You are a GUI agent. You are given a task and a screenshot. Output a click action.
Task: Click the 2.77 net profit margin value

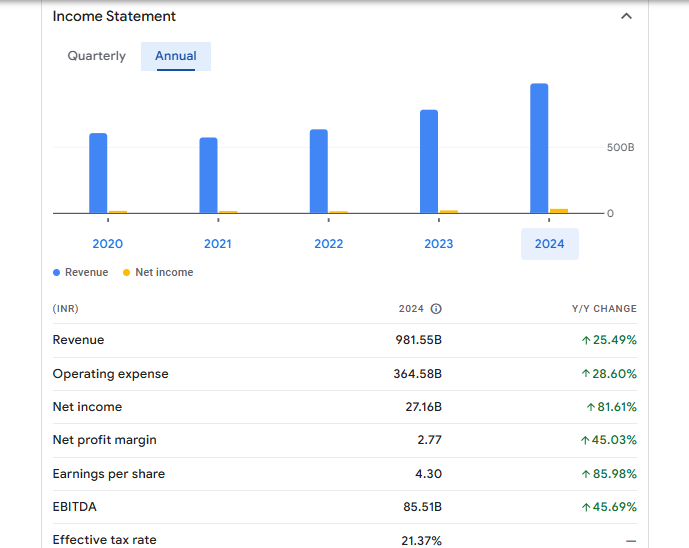point(429,440)
